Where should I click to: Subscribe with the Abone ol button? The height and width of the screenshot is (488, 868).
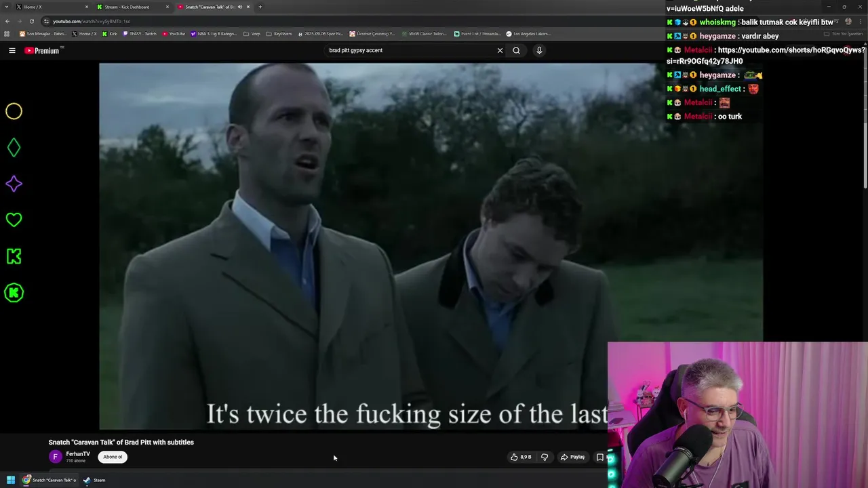pyautogui.click(x=113, y=457)
